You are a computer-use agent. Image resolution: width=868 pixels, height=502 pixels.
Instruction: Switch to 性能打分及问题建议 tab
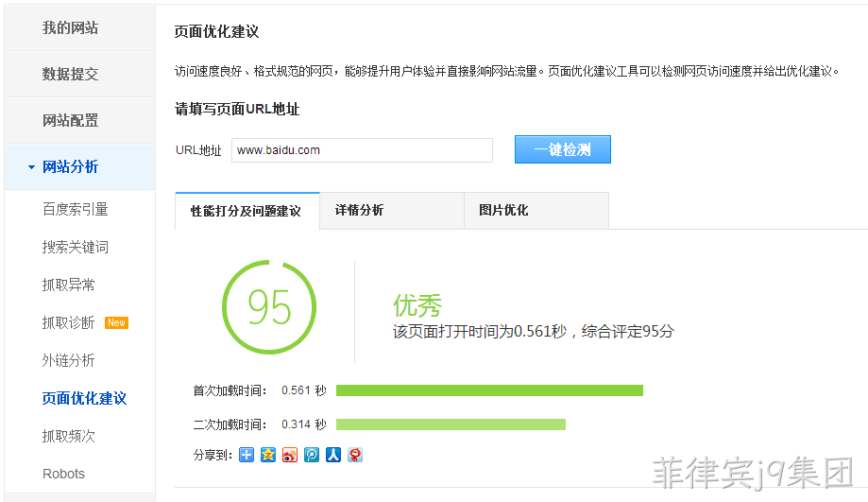click(x=247, y=211)
